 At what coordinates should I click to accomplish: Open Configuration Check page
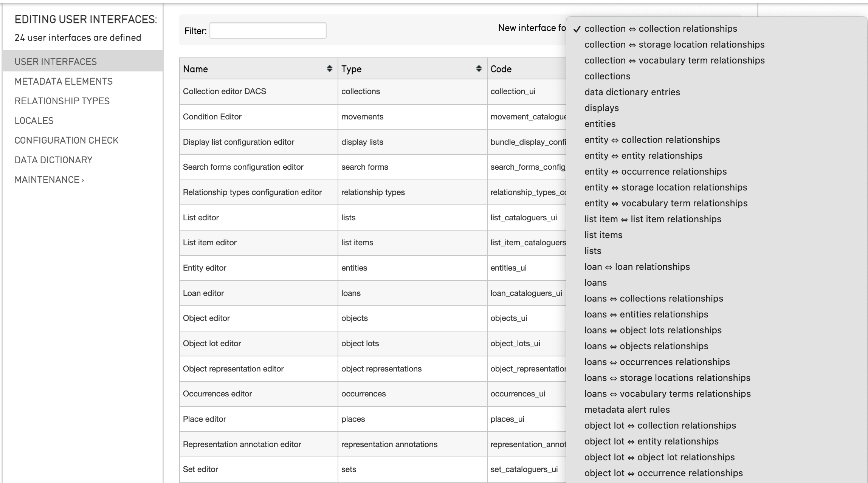pyautogui.click(x=67, y=140)
